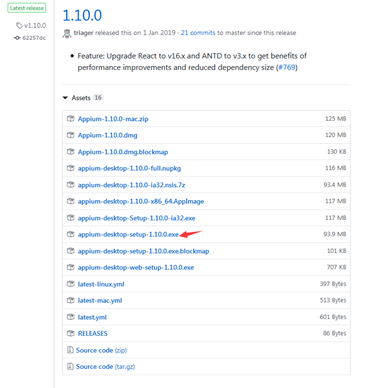376x388 pixels.
Task: Select the 397 Bytes size text
Action: pyautogui.click(x=333, y=284)
